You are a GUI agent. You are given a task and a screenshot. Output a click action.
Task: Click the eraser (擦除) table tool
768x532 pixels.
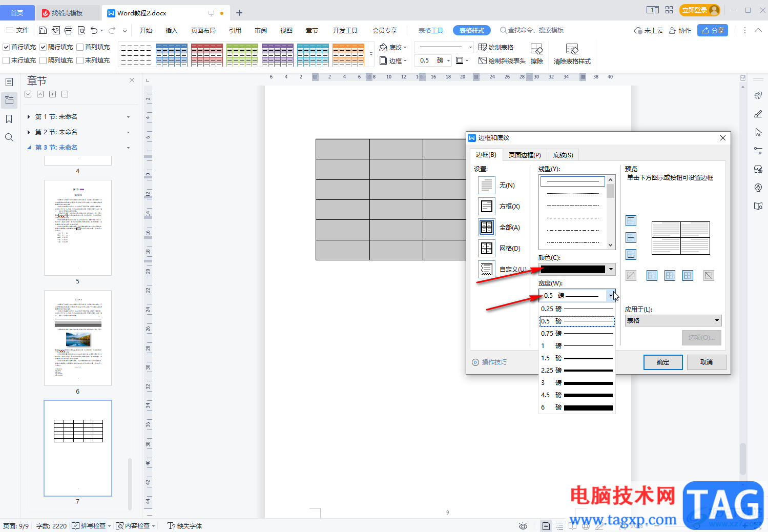(x=536, y=54)
